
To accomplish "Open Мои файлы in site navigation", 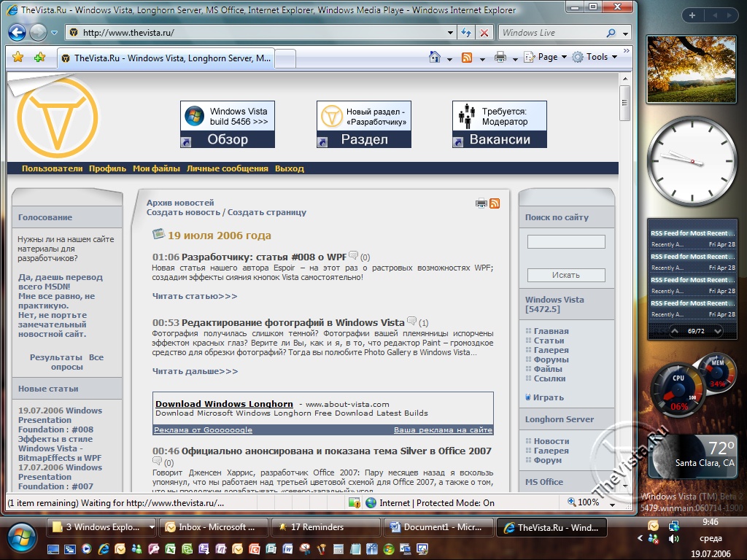I will [156, 168].
